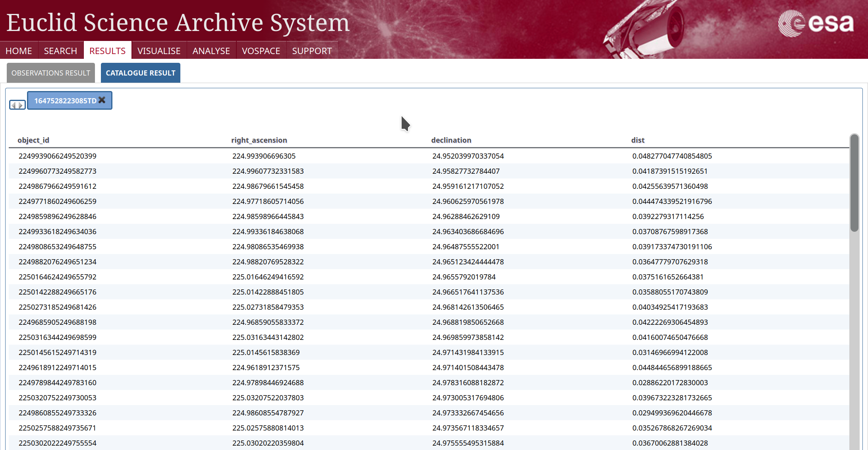Image resolution: width=868 pixels, height=450 pixels.
Task: Select object_id 2249882076249651234
Action: (58, 262)
